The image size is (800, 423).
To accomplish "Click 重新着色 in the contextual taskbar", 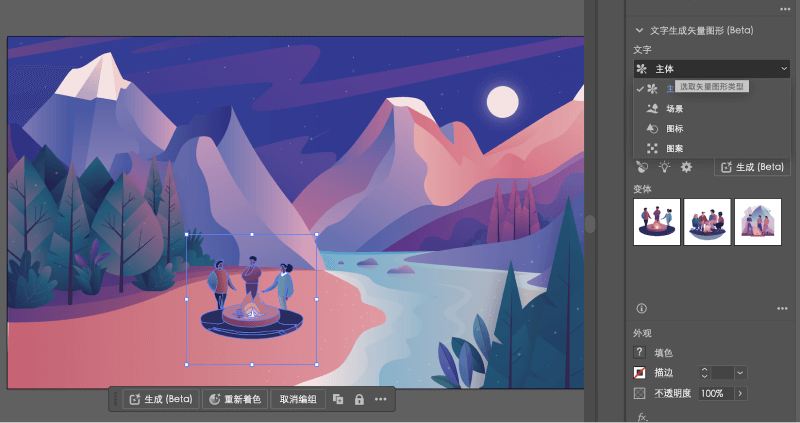I will point(234,399).
